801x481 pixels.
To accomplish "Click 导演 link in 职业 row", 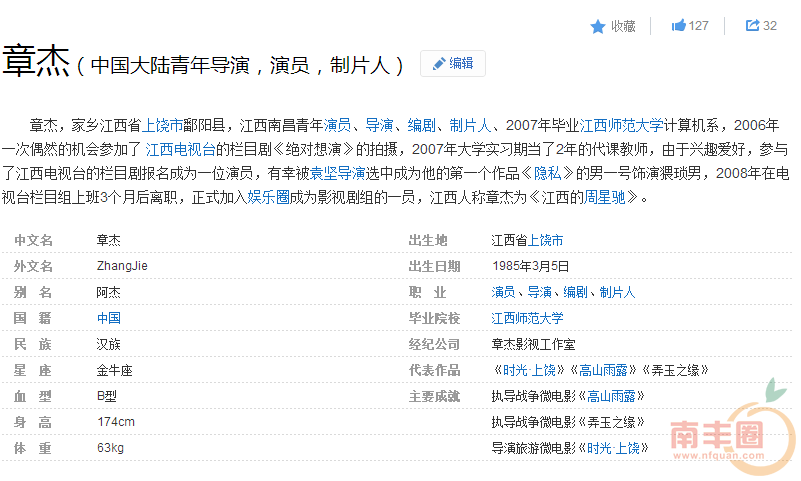I will click(539, 292).
